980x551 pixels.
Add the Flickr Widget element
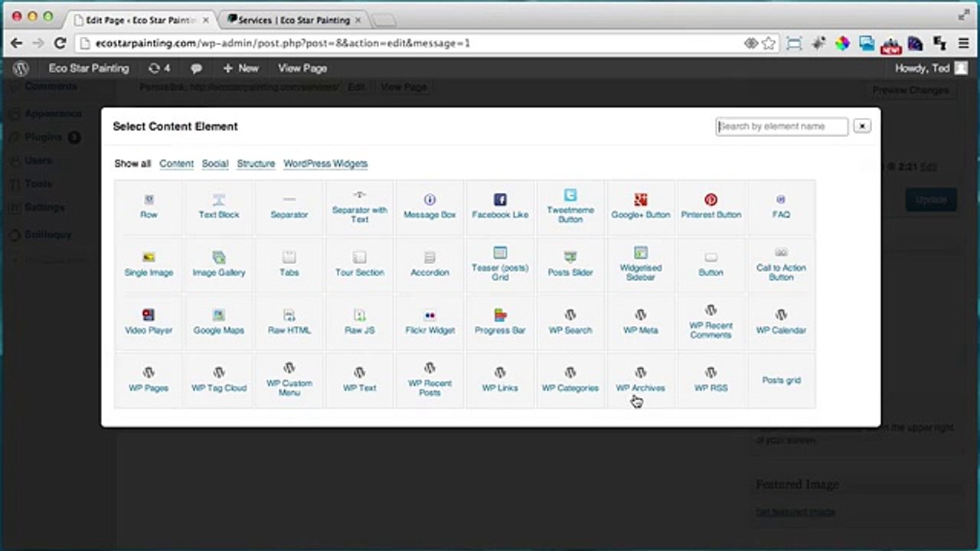click(430, 323)
